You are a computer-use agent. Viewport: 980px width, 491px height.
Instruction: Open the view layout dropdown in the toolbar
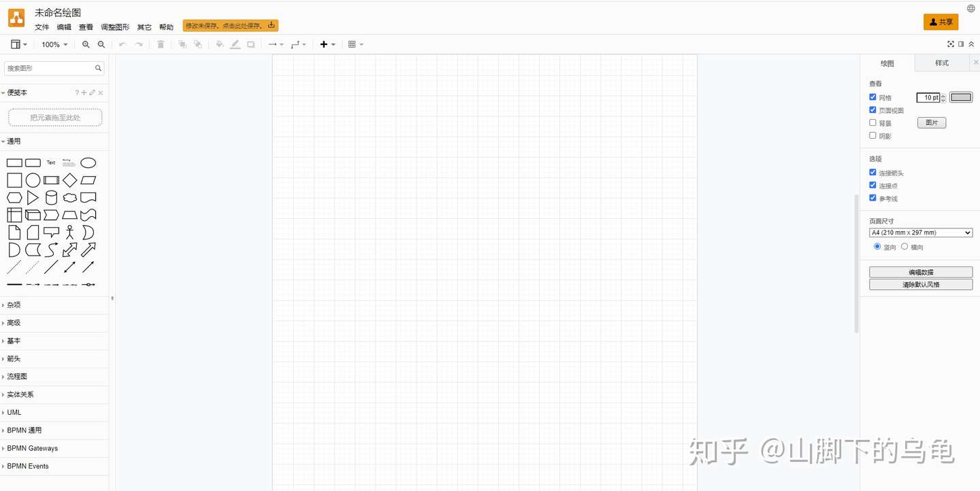19,45
